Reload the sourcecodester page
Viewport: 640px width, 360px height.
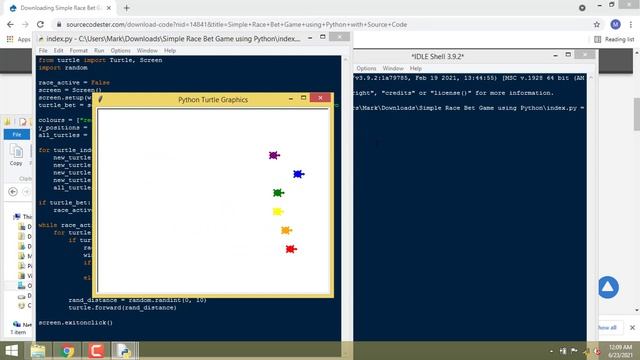click(40, 24)
